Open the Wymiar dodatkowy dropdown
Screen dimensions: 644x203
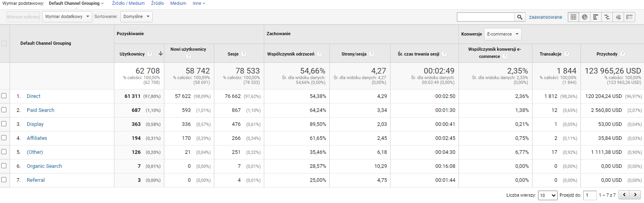point(67,17)
